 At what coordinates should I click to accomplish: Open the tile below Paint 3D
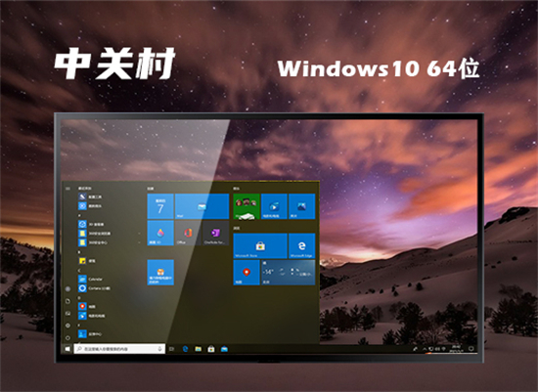[x=160, y=273]
